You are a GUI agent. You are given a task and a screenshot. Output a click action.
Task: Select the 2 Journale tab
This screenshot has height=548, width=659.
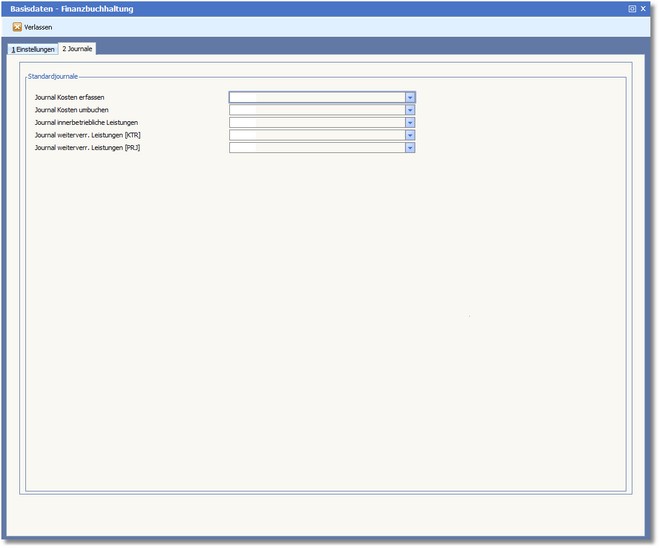point(77,48)
